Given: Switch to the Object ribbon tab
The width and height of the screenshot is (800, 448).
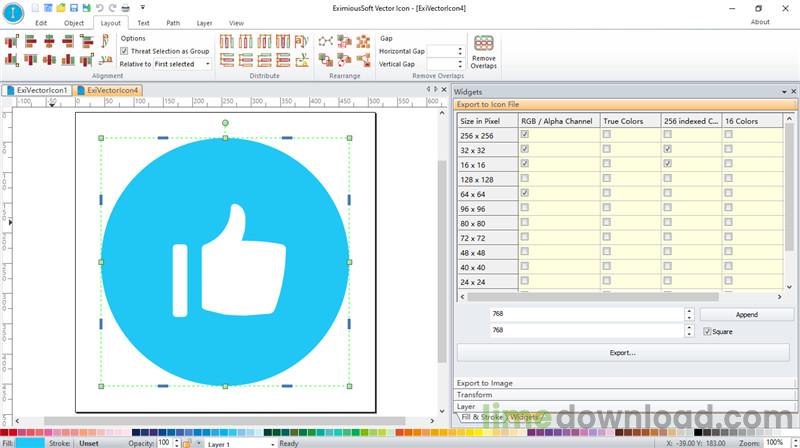Looking at the screenshot, I should pyautogui.click(x=73, y=23).
